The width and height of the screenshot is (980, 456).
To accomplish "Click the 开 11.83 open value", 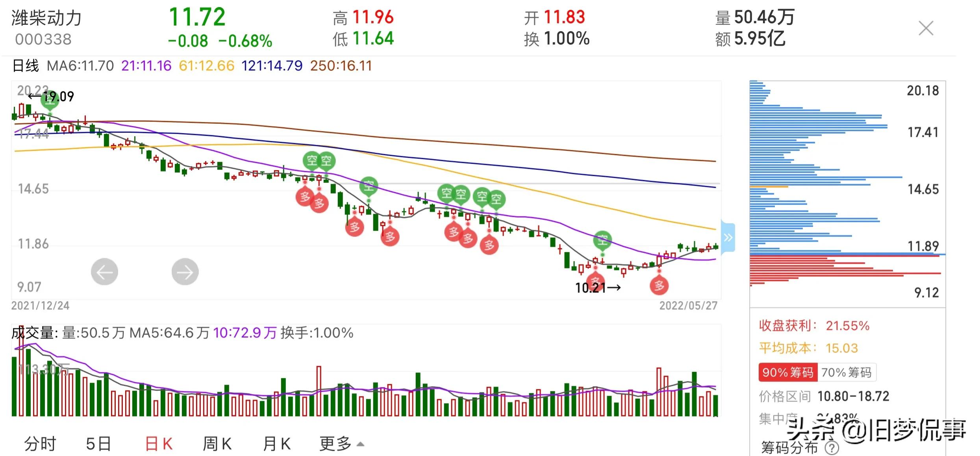I will point(554,17).
